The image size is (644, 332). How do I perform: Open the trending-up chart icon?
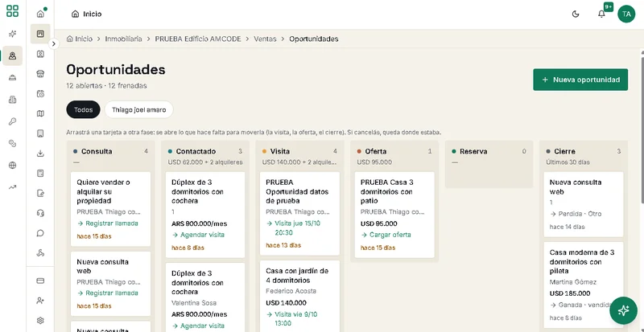coord(12,187)
